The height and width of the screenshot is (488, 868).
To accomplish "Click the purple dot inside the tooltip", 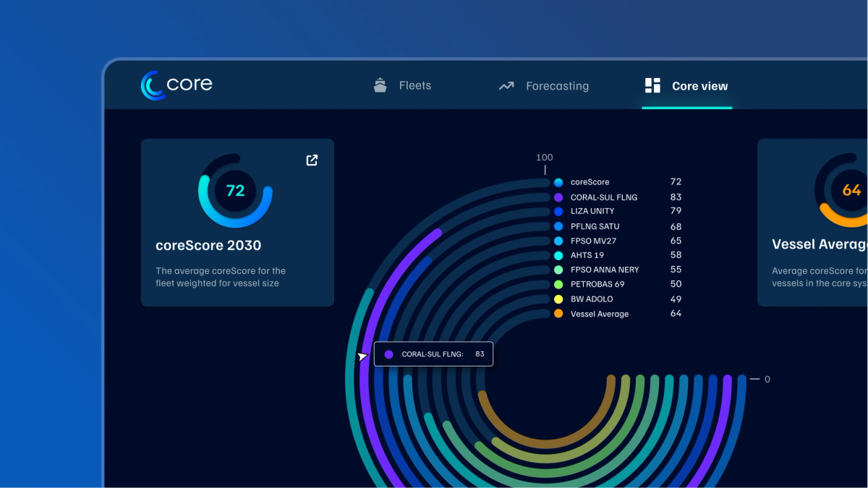I will pyautogui.click(x=388, y=354).
